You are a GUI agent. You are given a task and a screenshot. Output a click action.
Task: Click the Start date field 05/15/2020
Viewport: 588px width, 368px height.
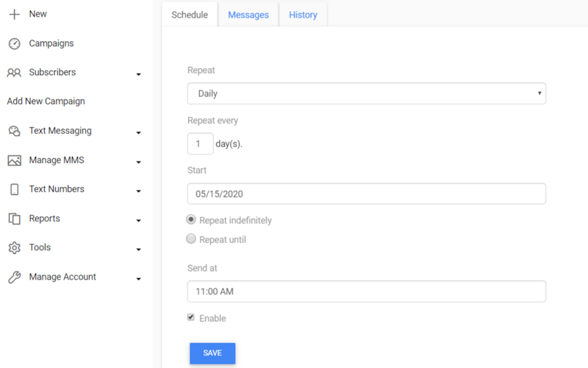coord(366,194)
